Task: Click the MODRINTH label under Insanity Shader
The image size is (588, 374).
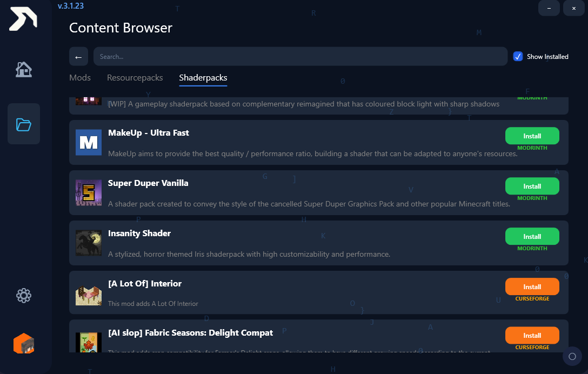Action: coord(532,248)
